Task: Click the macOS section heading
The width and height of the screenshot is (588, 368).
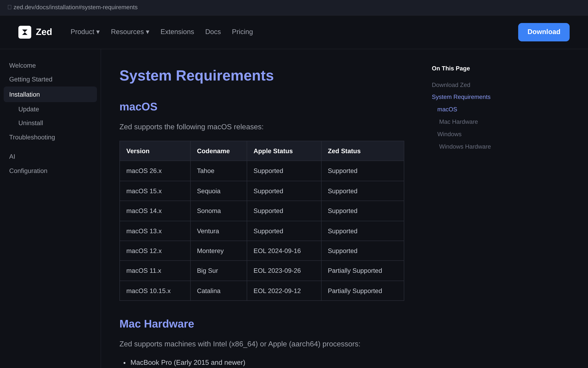Action: (x=139, y=107)
